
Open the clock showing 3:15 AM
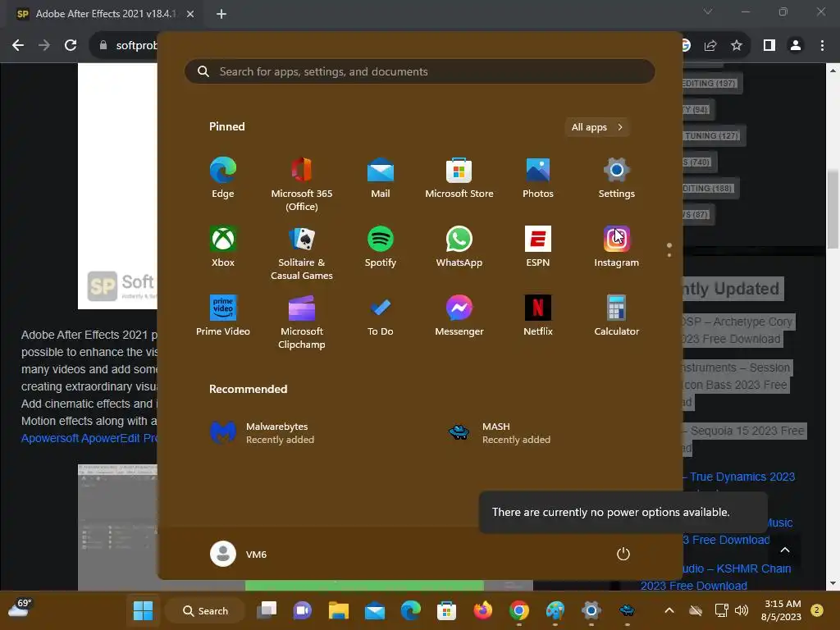click(781, 610)
